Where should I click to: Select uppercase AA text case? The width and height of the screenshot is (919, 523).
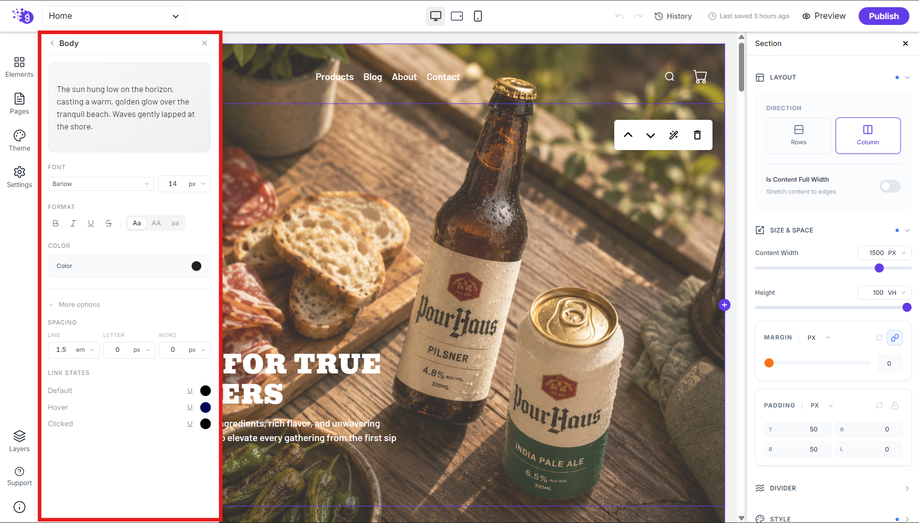(x=156, y=223)
